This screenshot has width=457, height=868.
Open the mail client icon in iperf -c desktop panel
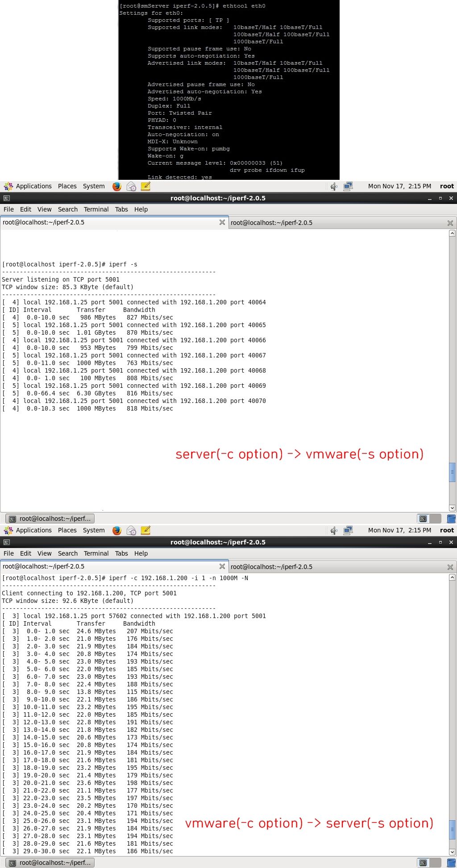[x=131, y=531]
